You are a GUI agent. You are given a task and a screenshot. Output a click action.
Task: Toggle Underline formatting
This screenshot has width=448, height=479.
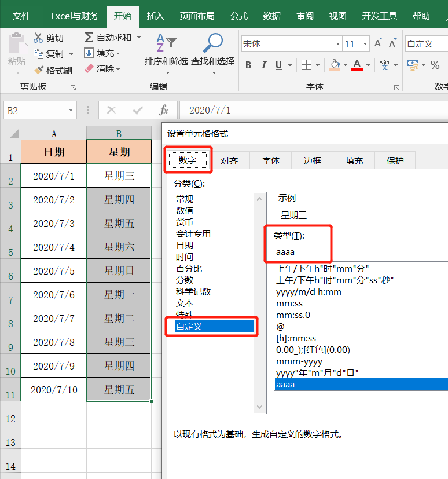[x=278, y=65]
